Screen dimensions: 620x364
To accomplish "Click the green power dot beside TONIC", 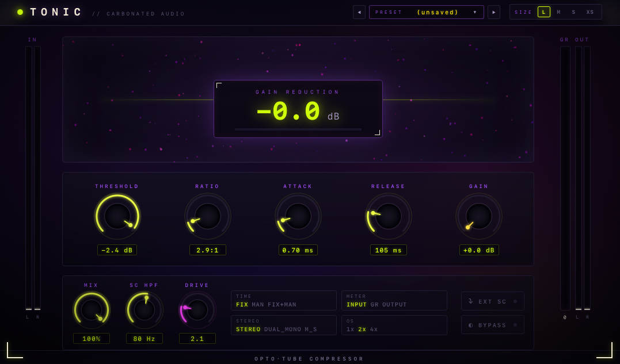I will click(x=20, y=12).
